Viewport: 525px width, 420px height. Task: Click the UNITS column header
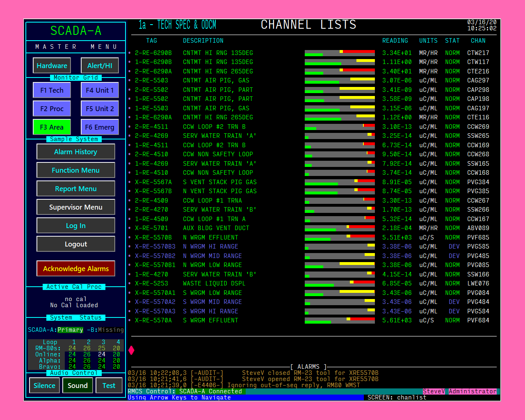428,41
